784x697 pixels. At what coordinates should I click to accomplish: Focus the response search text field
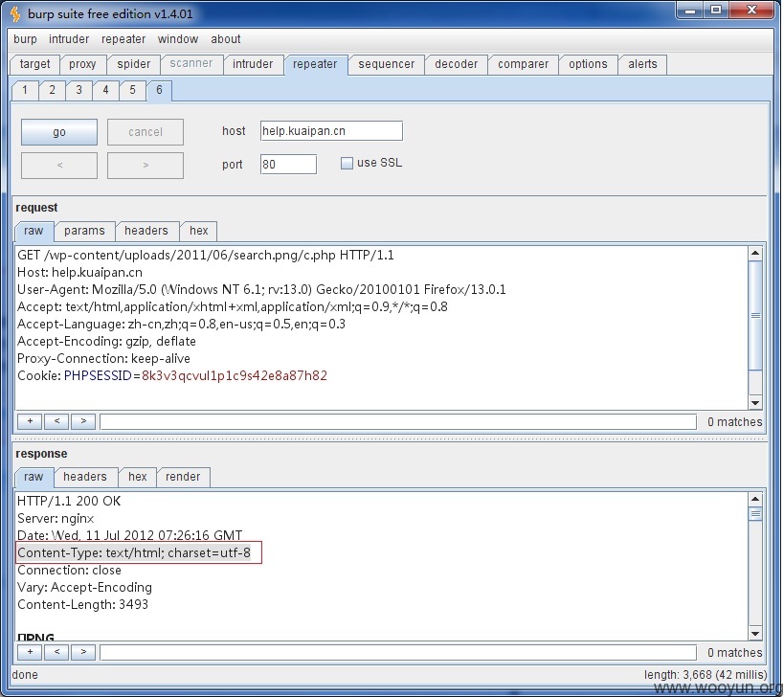coord(398,653)
